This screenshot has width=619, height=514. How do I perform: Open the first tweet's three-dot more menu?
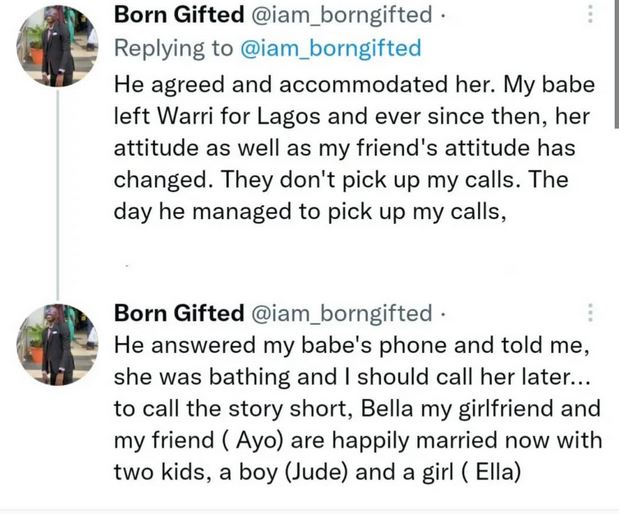click(x=591, y=15)
